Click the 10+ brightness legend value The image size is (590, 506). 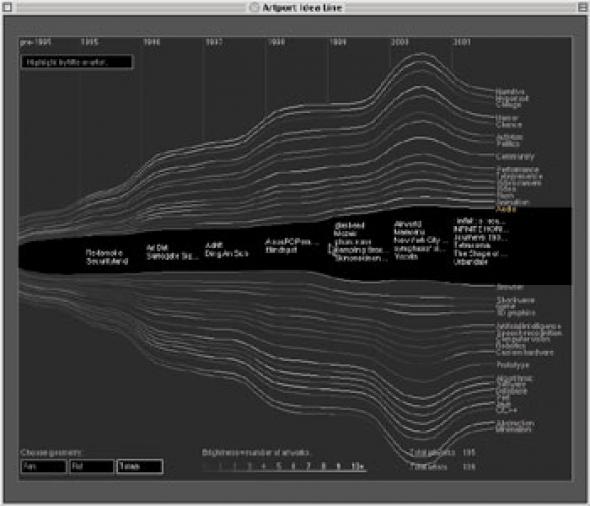(x=358, y=466)
